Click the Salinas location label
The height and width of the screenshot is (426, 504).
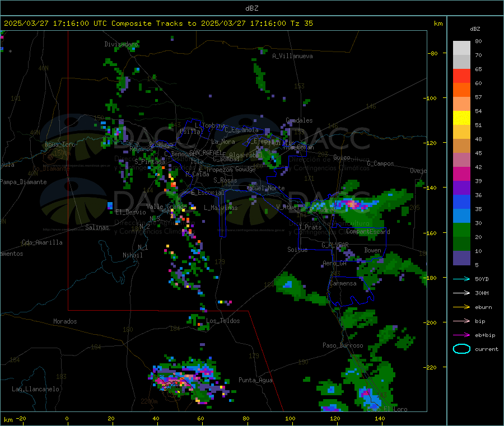coord(97,227)
